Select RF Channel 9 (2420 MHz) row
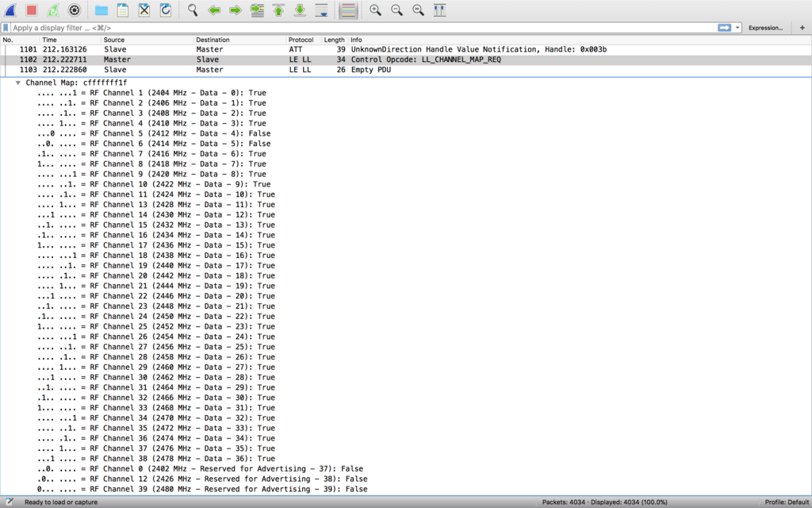This screenshot has height=508, width=812. click(x=151, y=174)
